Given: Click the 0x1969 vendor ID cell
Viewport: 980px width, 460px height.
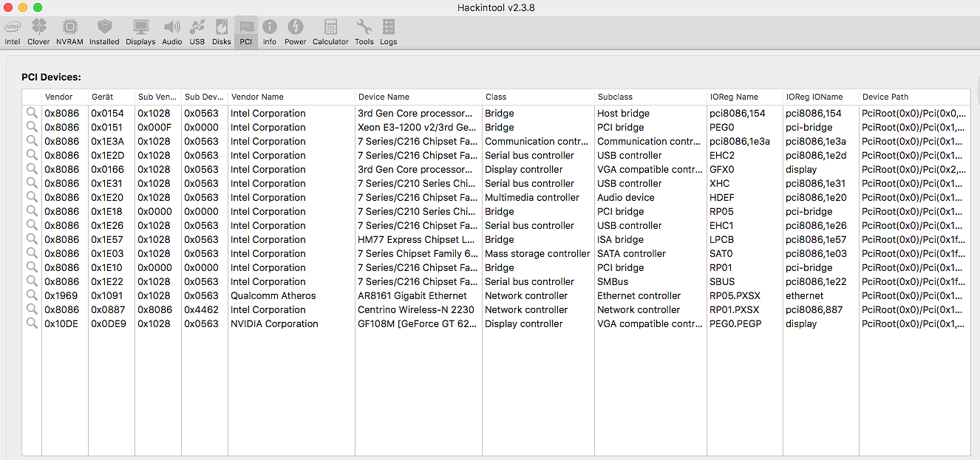Looking at the screenshot, I should pos(61,295).
